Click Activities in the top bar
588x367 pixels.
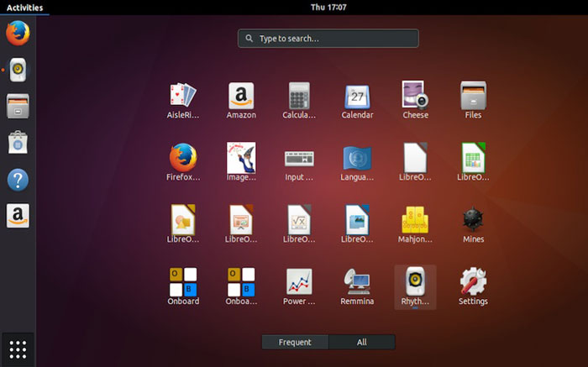pyautogui.click(x=24, y=8)
